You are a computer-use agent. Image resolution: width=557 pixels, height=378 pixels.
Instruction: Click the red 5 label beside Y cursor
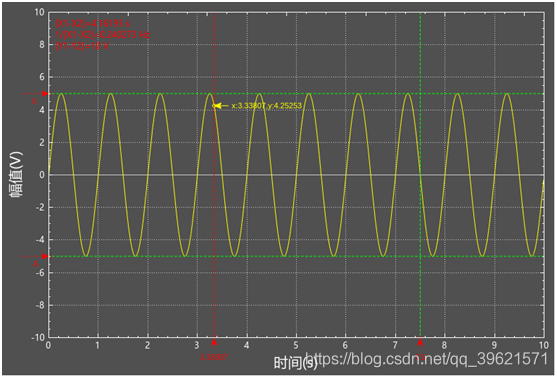34,102
